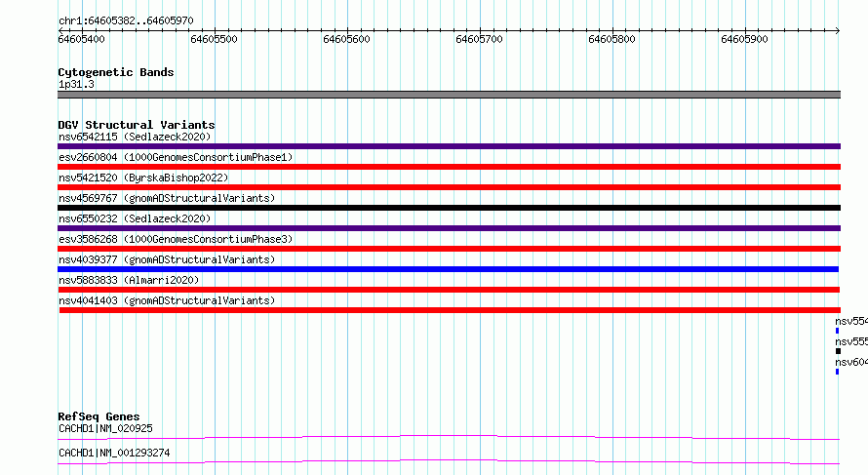
Task: Open the RefSeq Genes track title
Action: [99, 416]
